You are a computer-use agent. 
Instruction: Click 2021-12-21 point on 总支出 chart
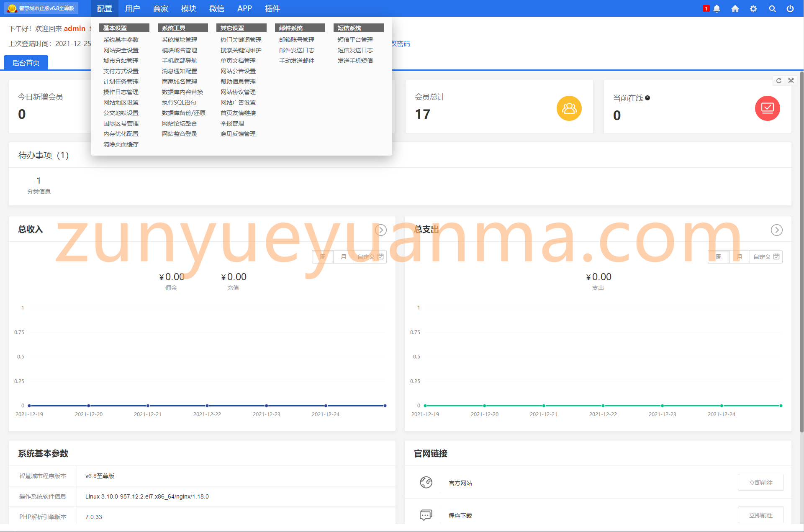(x=544, y=406)
